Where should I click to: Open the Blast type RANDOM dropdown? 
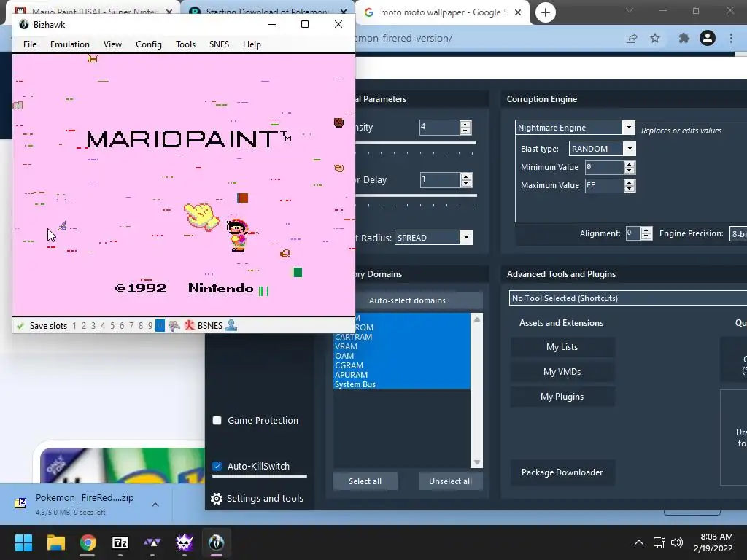[630, 149]
